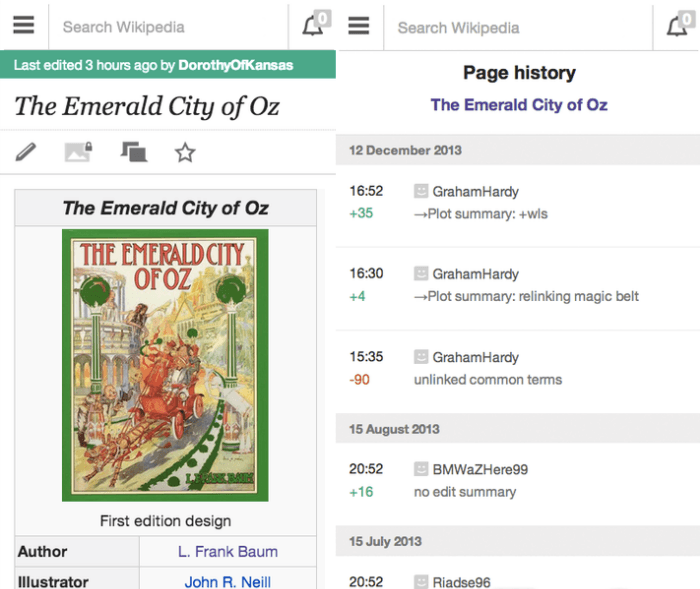Click the right Search Wikipedia field
The height and width of the screenshot is (589, 700).
520,27
